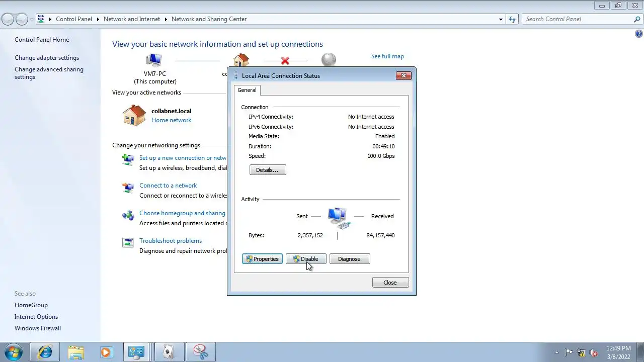Click the search magnifier icon
644x362 pixels.
[637, 19]
